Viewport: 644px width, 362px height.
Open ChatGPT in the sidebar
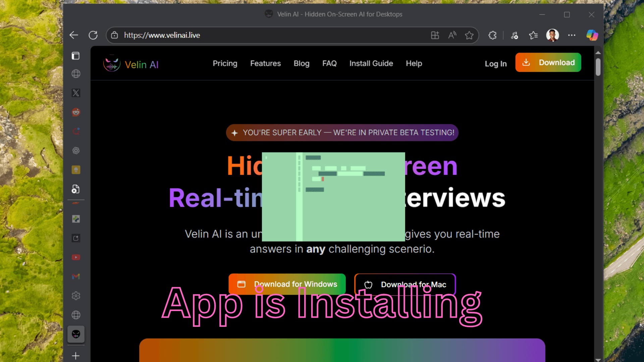tap(76, 150)
